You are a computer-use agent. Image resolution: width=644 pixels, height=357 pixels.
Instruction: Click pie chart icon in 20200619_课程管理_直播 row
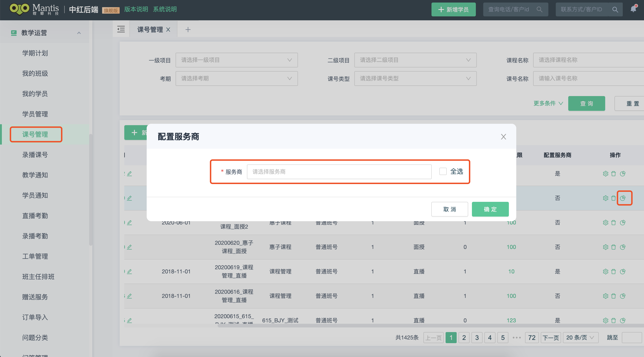(623, 272)
